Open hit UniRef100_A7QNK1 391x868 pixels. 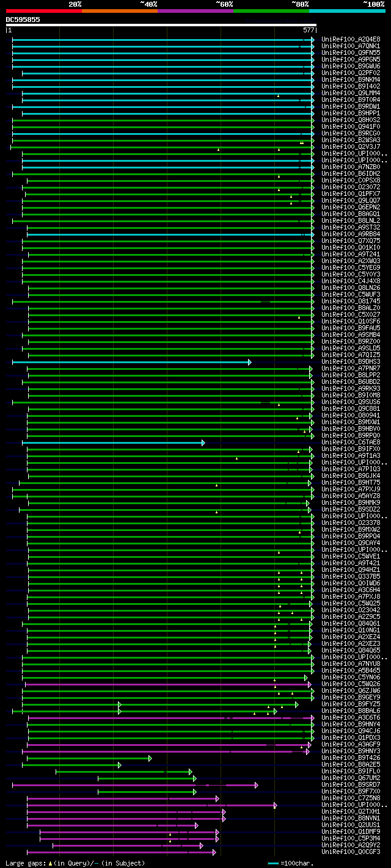(351, 46)
